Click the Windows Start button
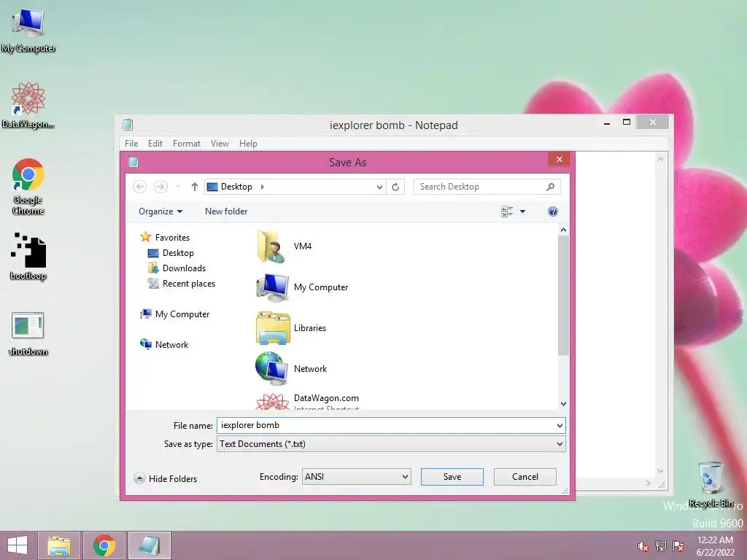The image size is (747, 560). click(x=18, y=545)
